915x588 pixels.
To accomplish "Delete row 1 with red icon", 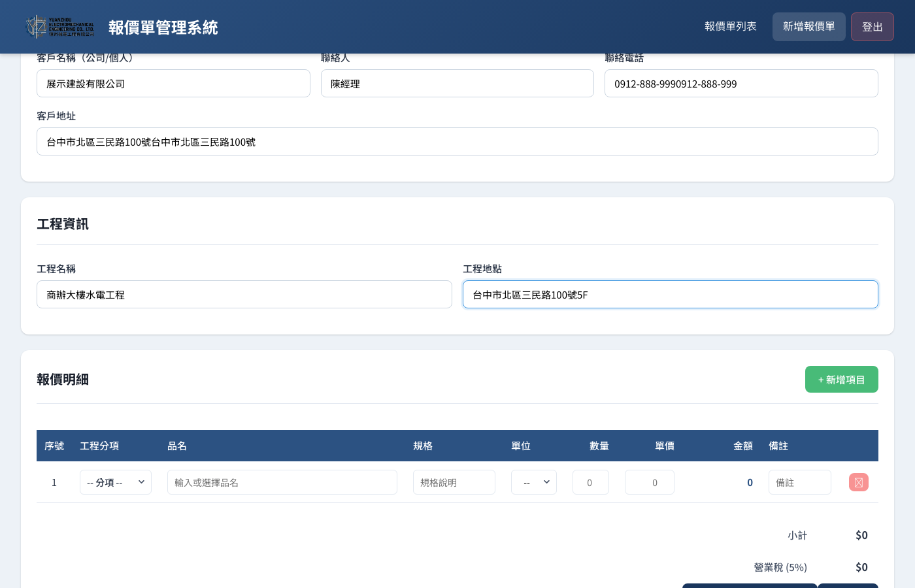I will coord(858,482).
